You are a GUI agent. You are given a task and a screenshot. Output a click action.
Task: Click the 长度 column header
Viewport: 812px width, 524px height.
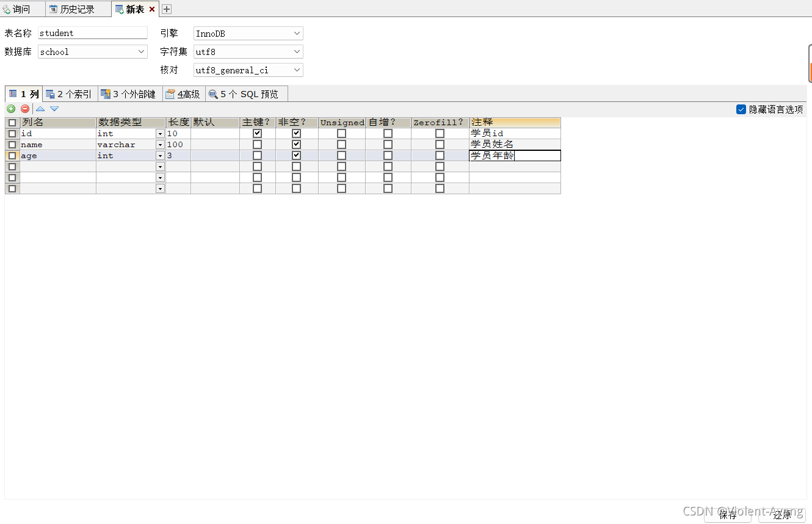click(x=178, y=122)
